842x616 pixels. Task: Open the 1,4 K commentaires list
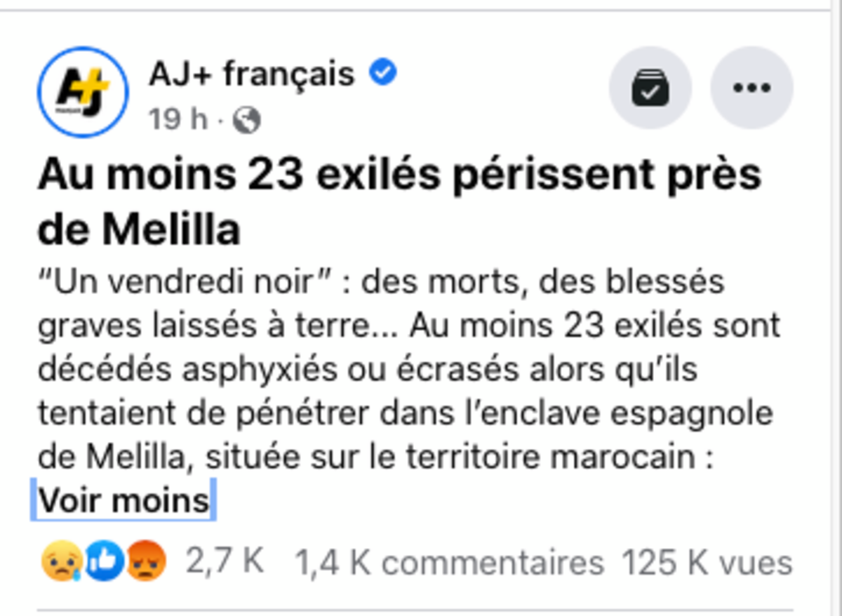449,563
